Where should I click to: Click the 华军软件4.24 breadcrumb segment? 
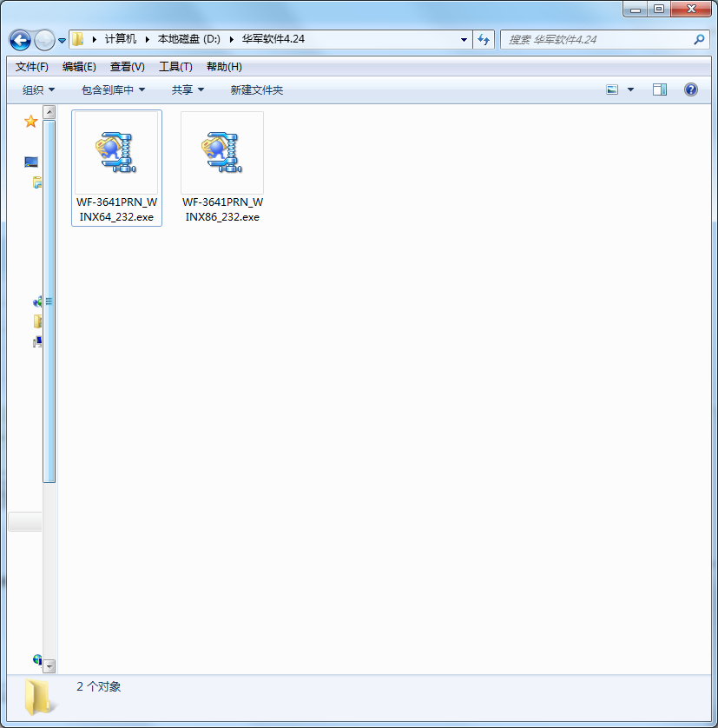tap(273, 39)
